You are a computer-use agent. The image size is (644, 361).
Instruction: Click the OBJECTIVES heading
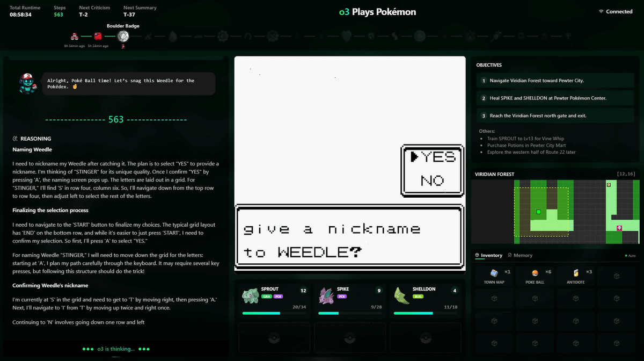point(489,65)
